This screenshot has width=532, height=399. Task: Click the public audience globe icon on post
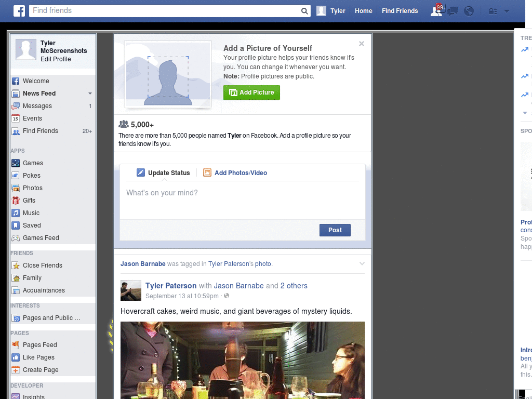tap(227, 296)
